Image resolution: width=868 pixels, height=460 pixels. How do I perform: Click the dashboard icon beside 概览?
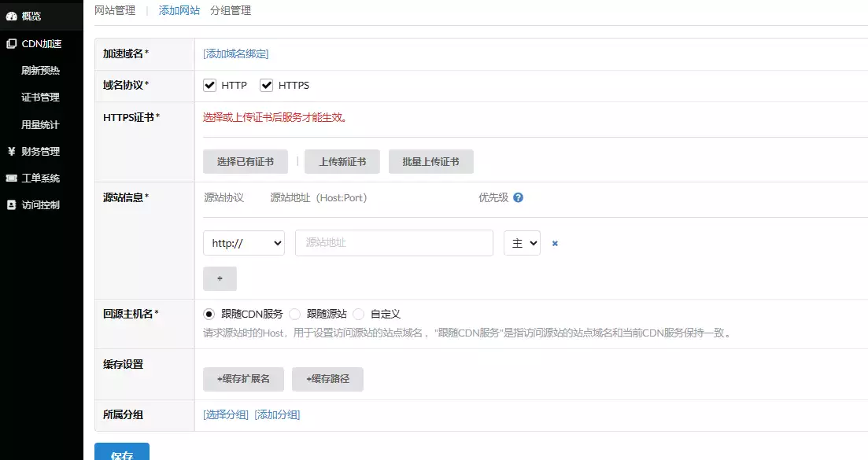click(x=11, y=17)
